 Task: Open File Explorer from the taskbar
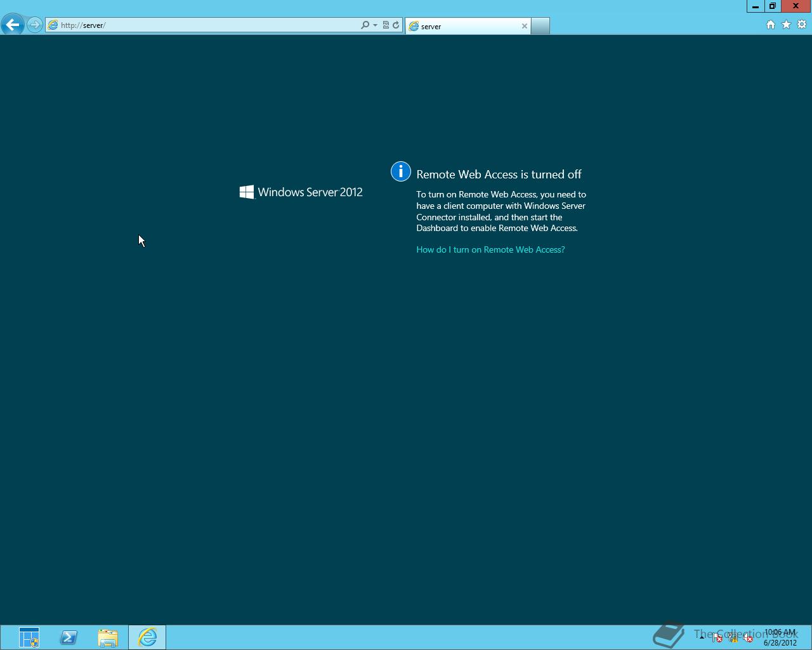pyautogui.click(x=108, y=637)
